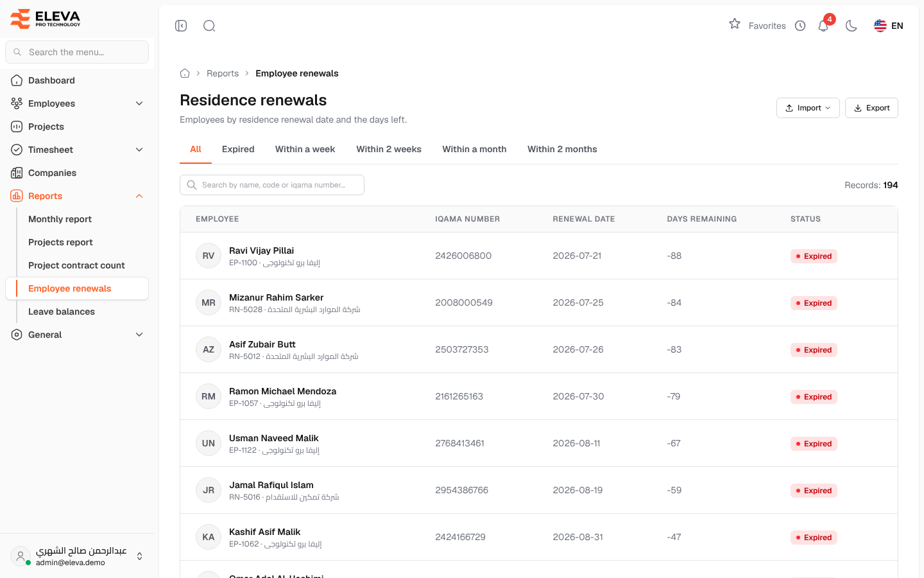924x578 pixels.
Task: Switch to Within 2 months tab
Action: point(562,149)
